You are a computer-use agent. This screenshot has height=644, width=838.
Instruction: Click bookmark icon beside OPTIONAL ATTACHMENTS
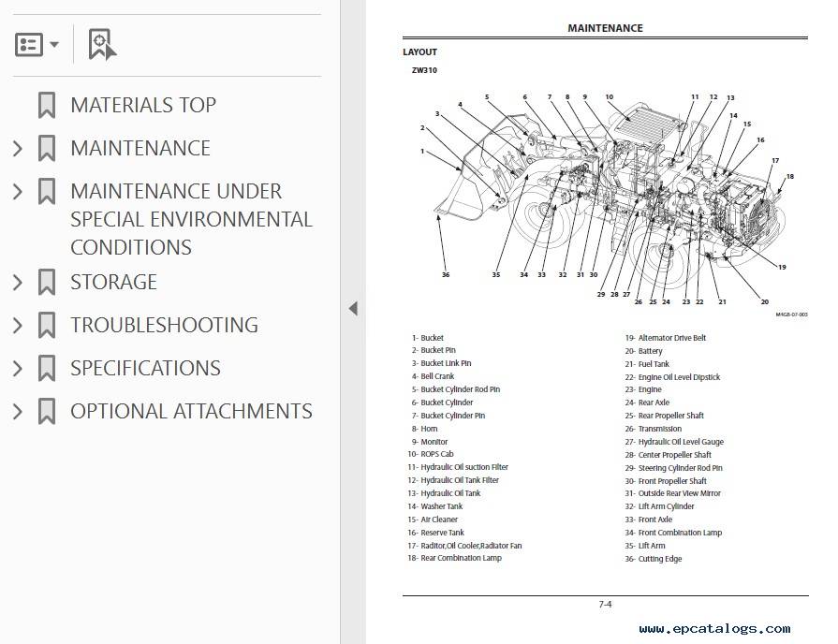[x=47, y=412]
